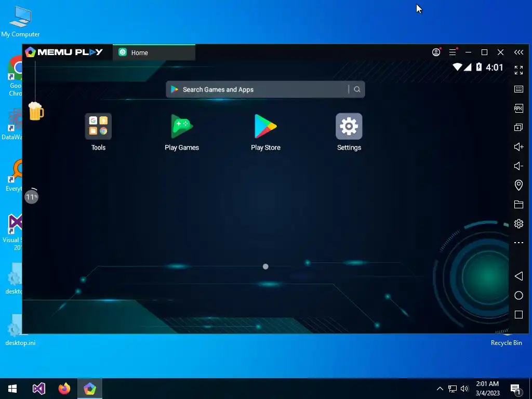
Task: Decrease the emulator volume
Action: tap(518, 166)
